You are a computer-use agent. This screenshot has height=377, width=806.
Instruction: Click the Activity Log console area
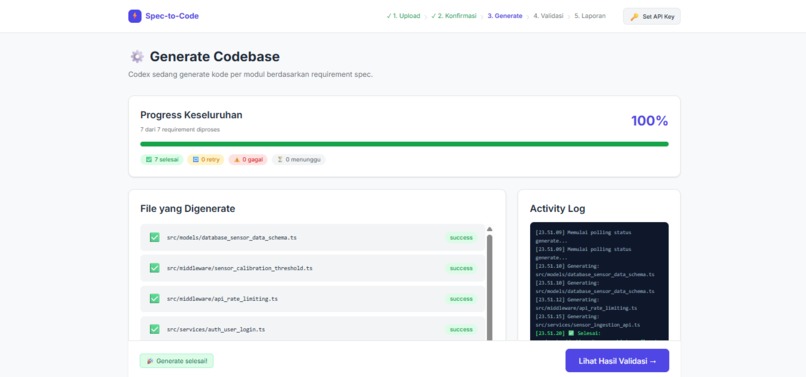pos(599,281)
